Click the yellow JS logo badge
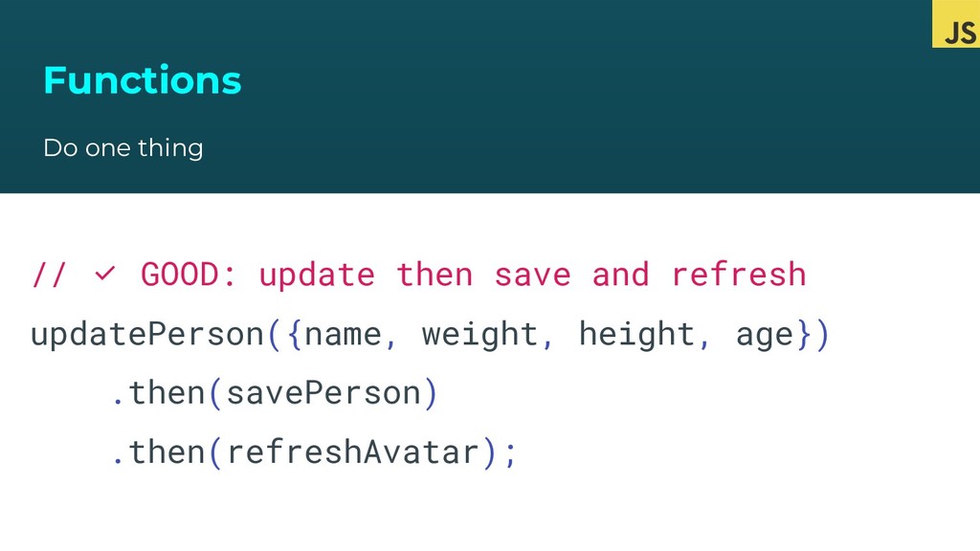This screenshot has height=551, width=980. point(956,24)
